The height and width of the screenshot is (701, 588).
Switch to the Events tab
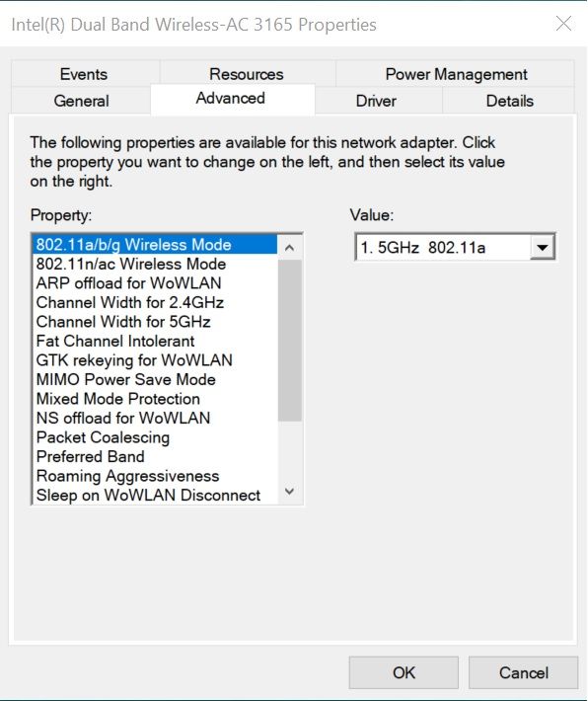tap(84, 74)
